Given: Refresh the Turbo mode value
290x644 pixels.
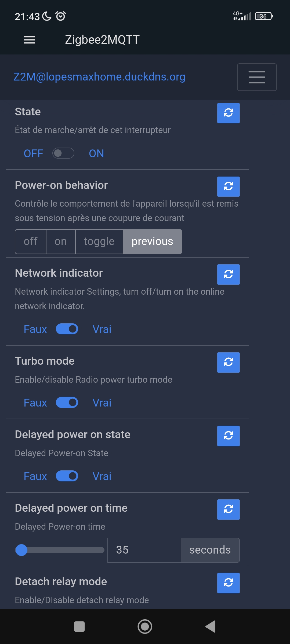Looking at the screenshot, I should point(228,362).
